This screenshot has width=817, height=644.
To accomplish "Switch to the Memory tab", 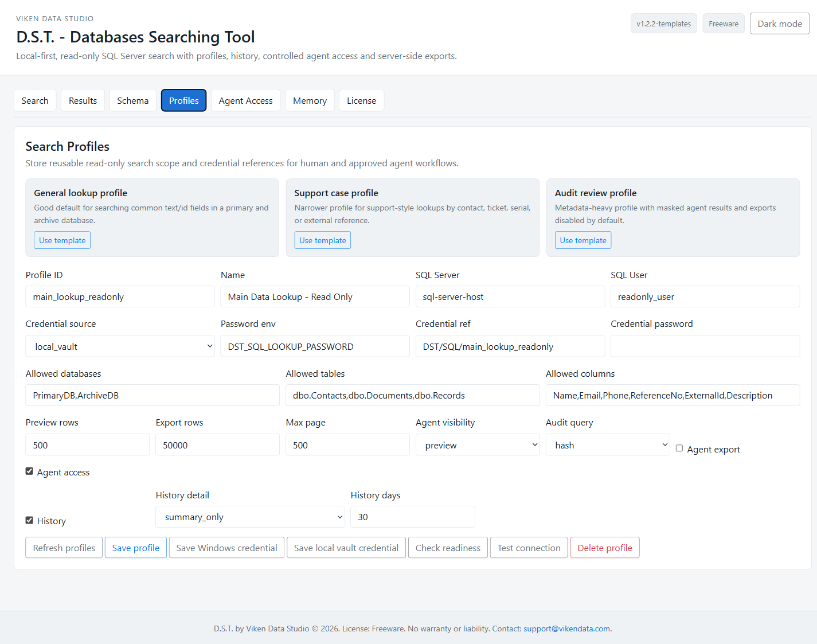I will click(x=310, y=100).
